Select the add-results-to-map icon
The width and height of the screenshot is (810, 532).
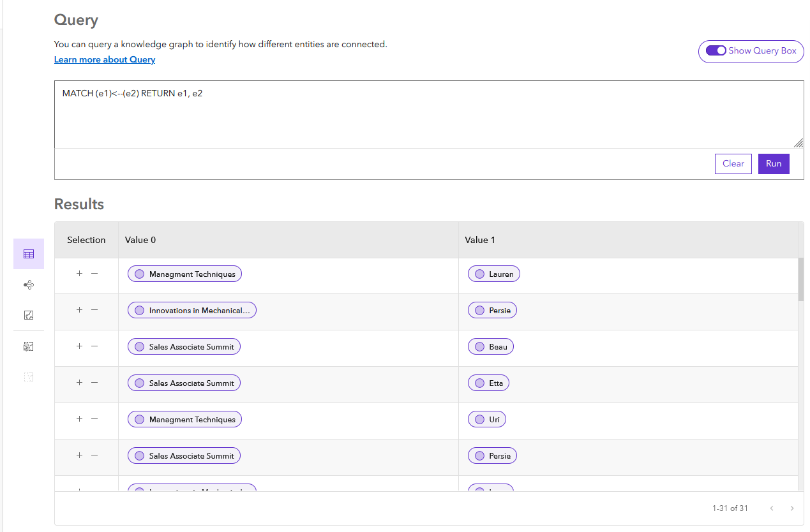(x=28, y=346)
